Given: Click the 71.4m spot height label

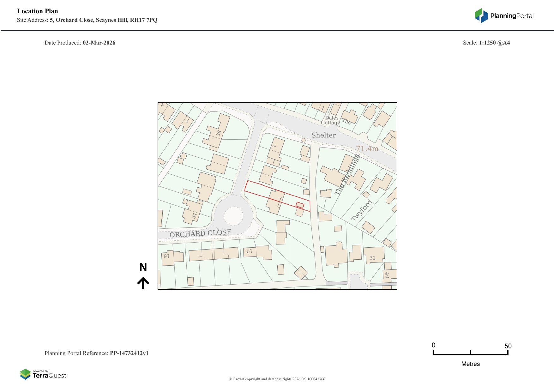Looking at the screenshot, I should 367,148.
